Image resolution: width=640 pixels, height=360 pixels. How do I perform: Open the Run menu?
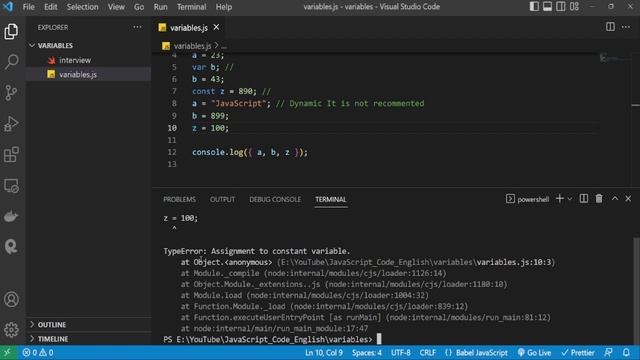click(x=160, y=7)
